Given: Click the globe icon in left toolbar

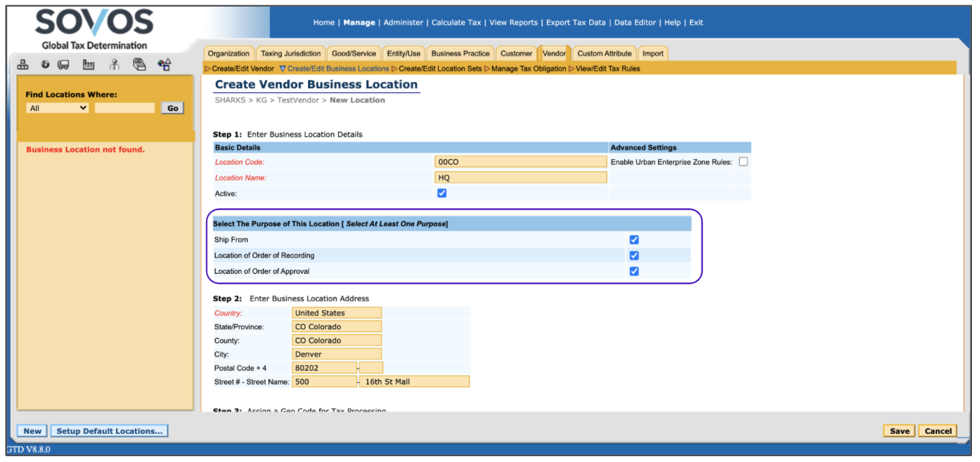Looking at the screenshot, I should point(45,64).
